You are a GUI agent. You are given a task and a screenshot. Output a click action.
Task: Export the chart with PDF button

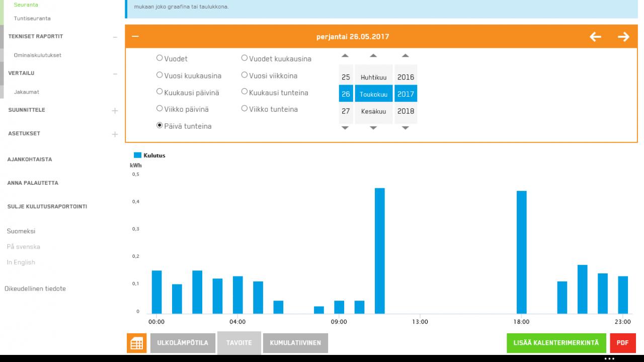point(623,343)
